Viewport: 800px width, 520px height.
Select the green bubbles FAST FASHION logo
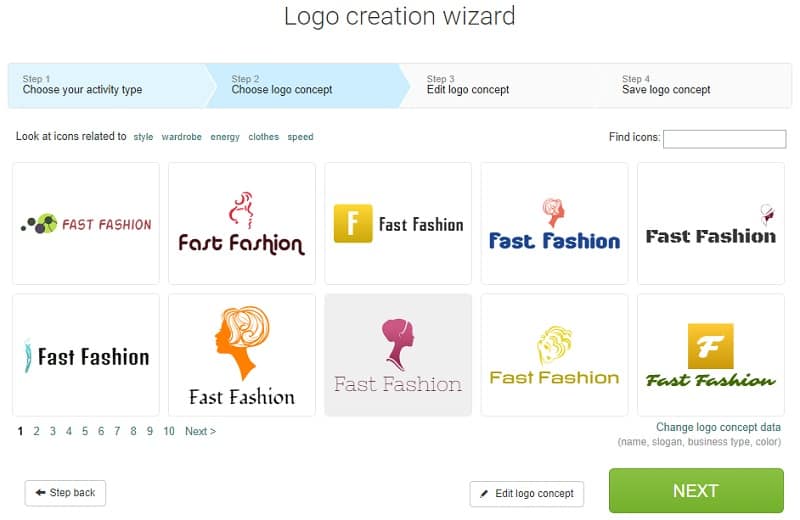tap(86, 224)
